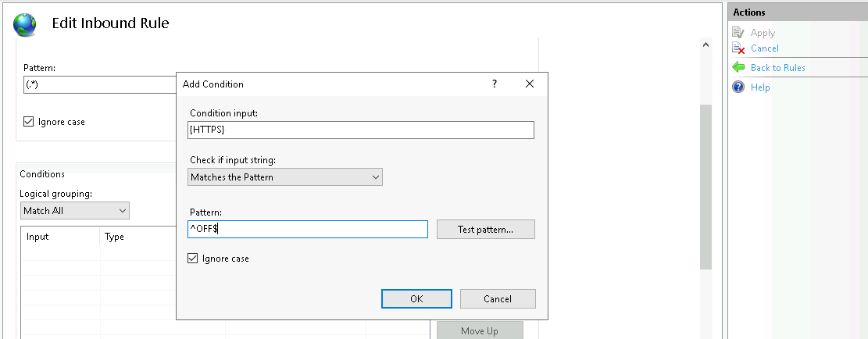The width and height of the screenshot is (868, 339).
Task: Expand the Matches the Pattern dropdown
Action: coord(286,177)
